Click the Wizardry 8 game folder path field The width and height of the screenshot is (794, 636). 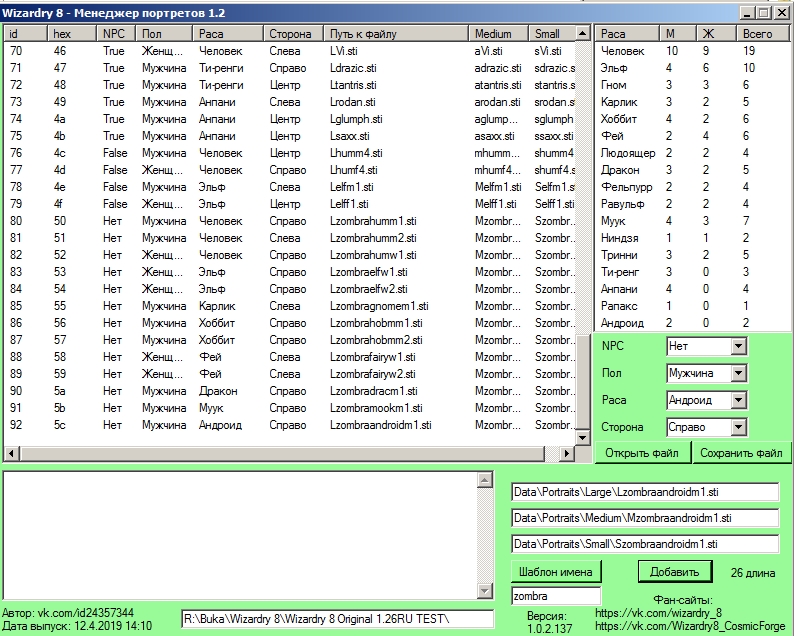pyautogui.click(x=336, y=619)
